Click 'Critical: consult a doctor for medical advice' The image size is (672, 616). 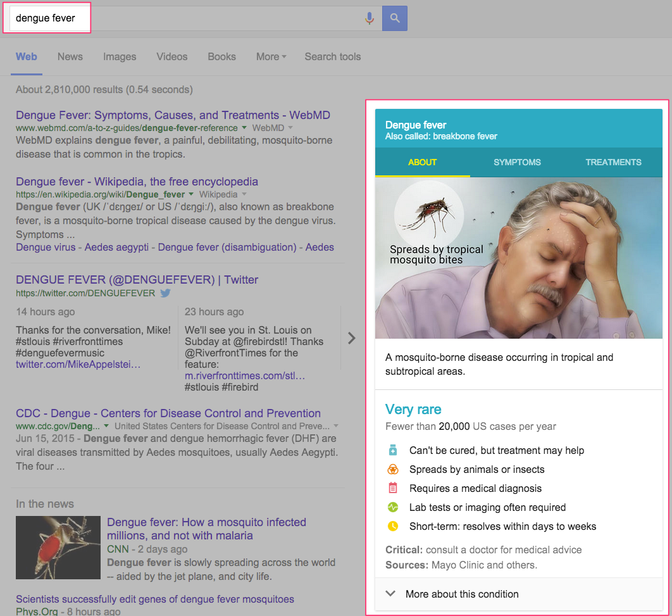click(483, 550)
